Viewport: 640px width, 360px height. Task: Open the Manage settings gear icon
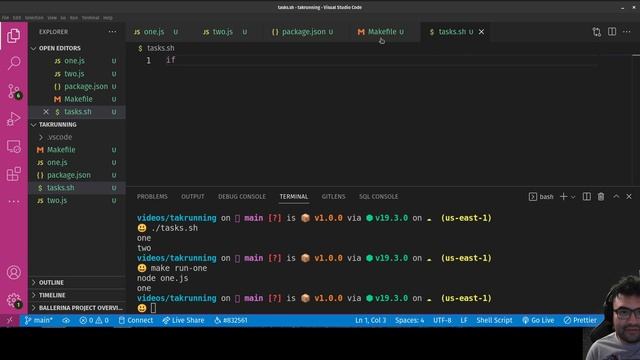coord(13,300)
